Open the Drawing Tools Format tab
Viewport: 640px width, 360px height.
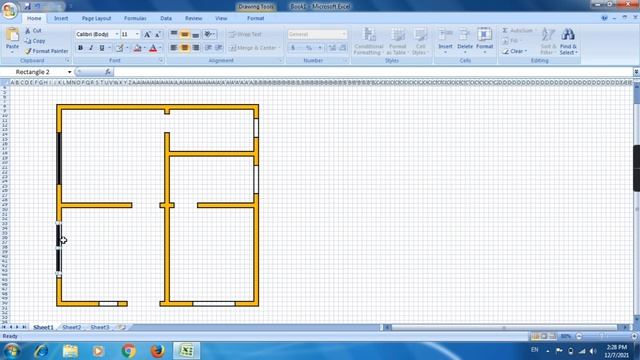tap(256, 18)
